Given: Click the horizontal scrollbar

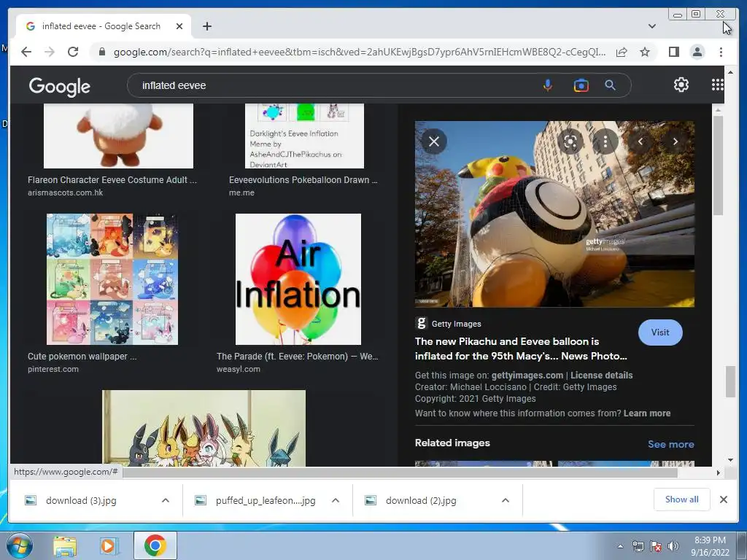Looking at the screenshot, I should 400,472.
